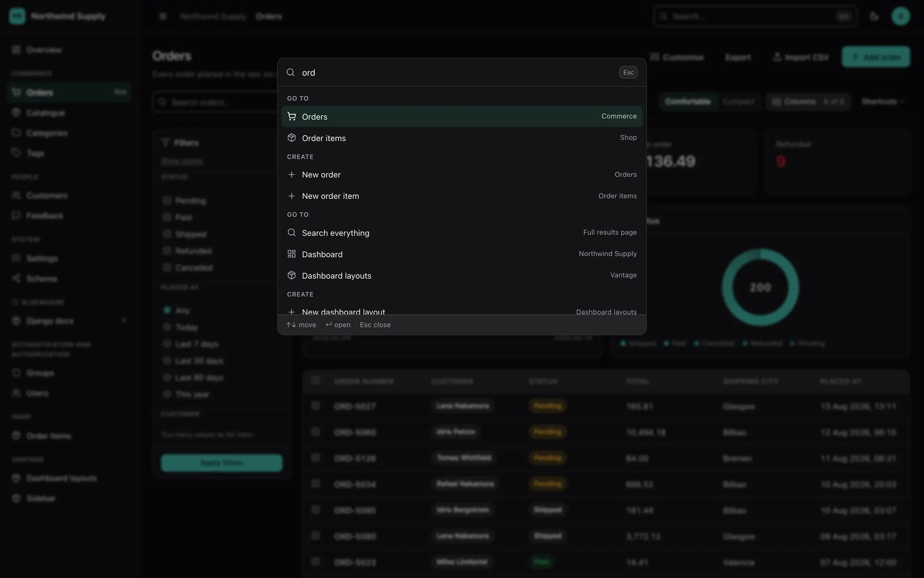Open the user avatar menu in the top bar
924x578 pixels.
(900, 17)
